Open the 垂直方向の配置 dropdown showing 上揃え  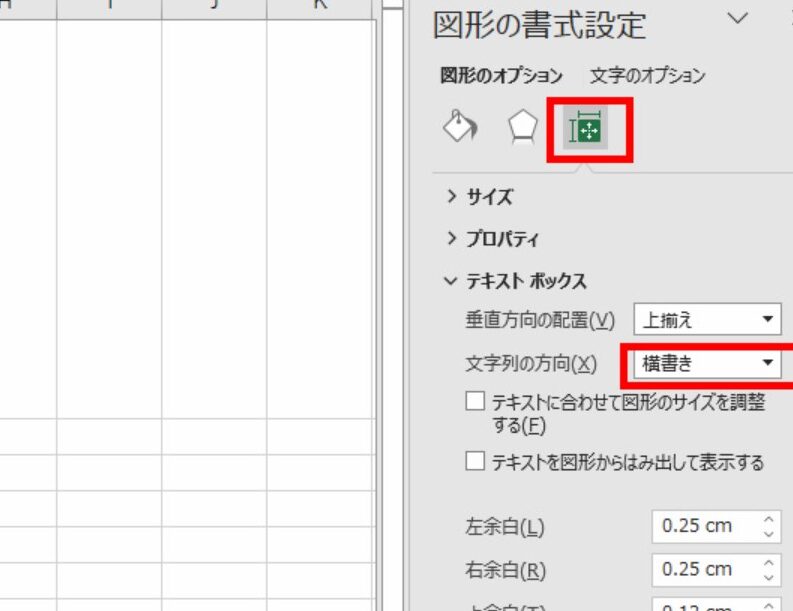pyautogui.click(x=707, y=320)
